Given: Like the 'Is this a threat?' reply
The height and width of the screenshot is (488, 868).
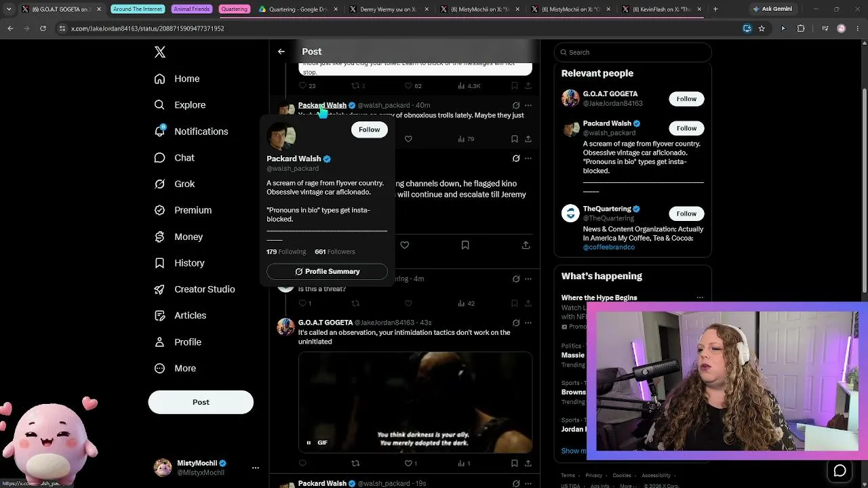Looking at the screenshot, I should [408, 304].
